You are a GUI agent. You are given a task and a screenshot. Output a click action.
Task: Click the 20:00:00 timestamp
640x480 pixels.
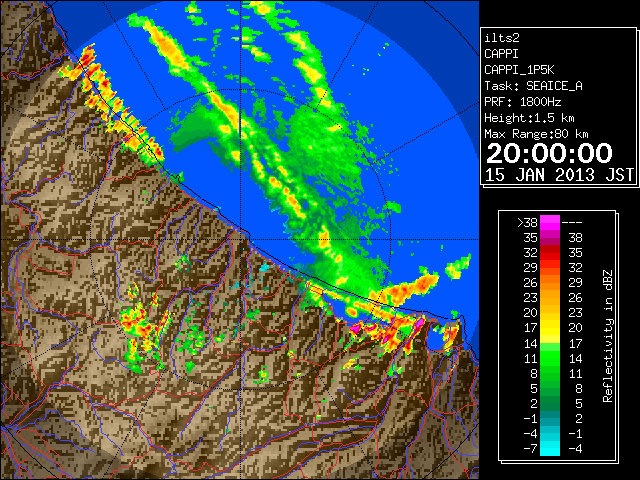[549, 153]
